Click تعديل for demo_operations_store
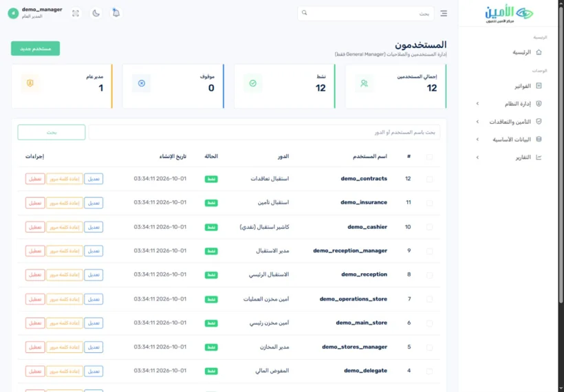Viewport: 564px width, 392px height. (x=94, y=299)
